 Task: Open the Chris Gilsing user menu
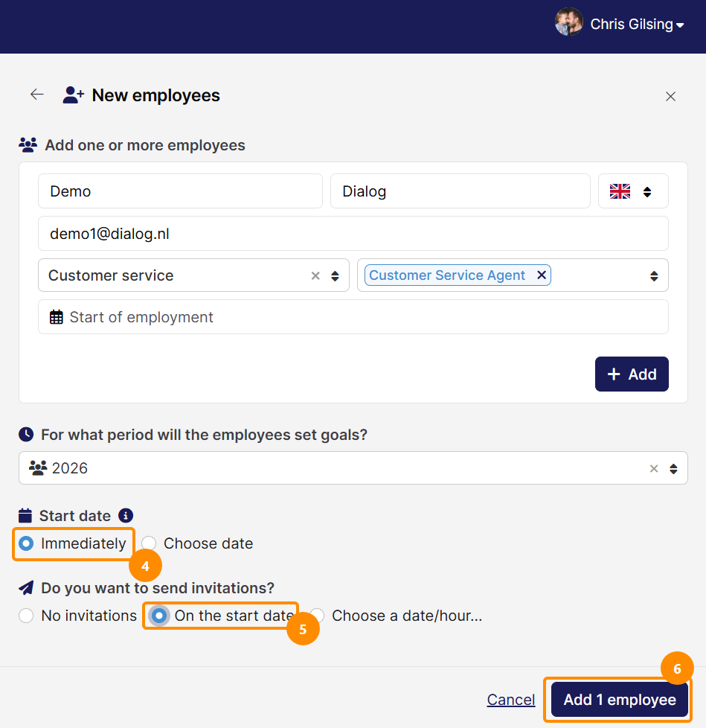coord(638,24)
